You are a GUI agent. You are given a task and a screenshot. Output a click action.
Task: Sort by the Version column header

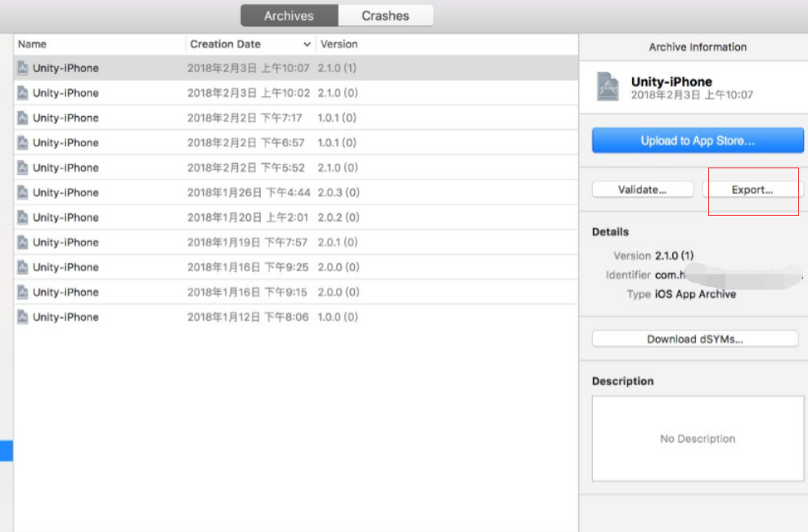[339, 44]
